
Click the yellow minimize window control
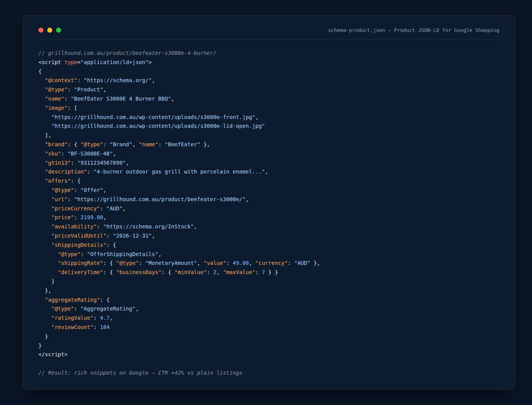(50, 30)
